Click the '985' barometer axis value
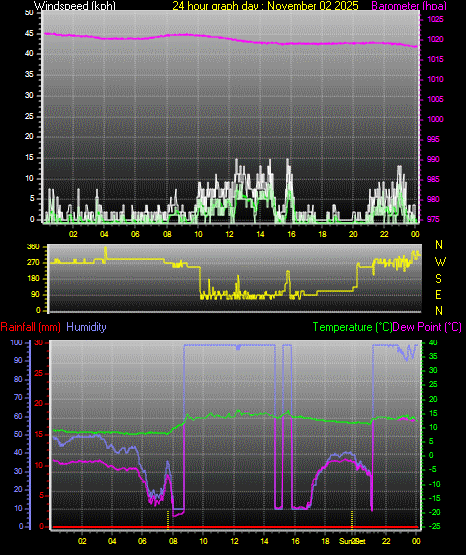 coord(433,179)
